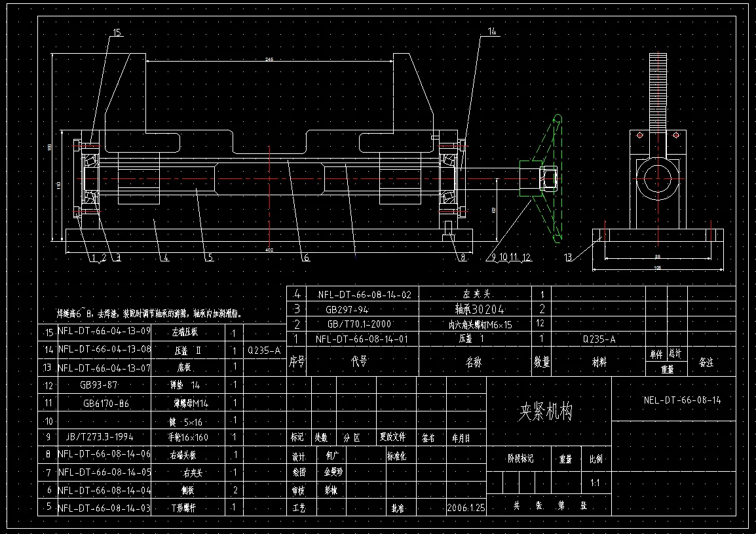
Task: Click the '标准化' label
Action: [396, 456]
